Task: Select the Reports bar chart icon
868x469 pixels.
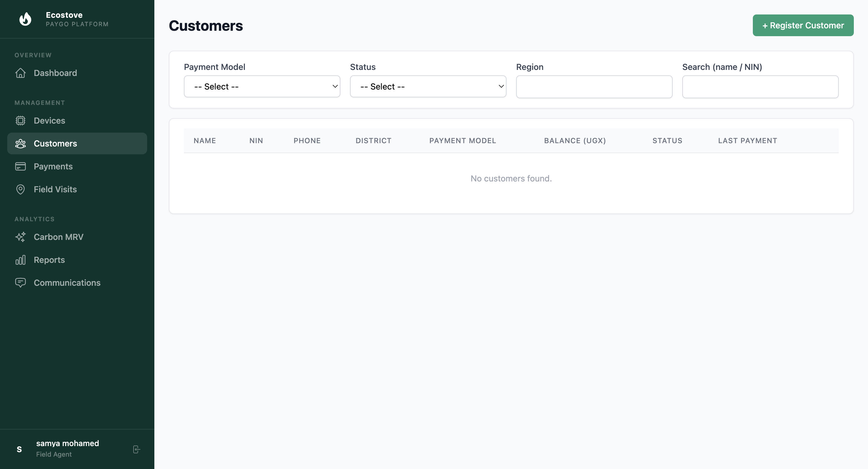Action: 21,260
